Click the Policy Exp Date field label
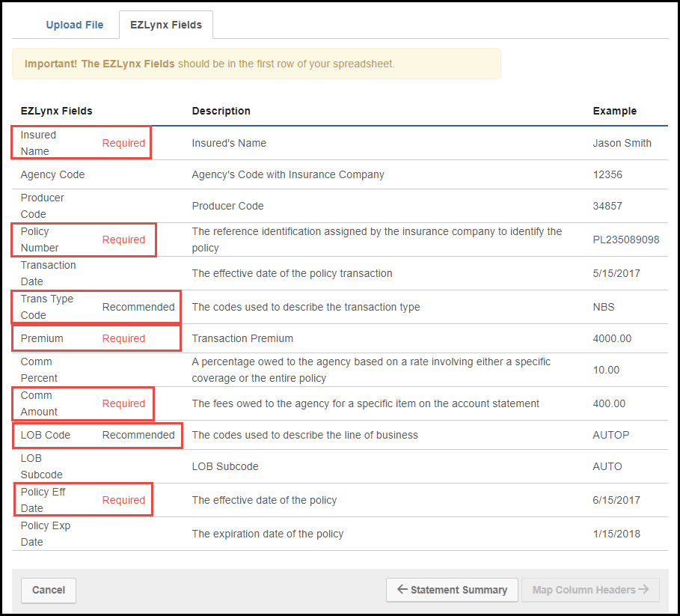 (45, 534)
